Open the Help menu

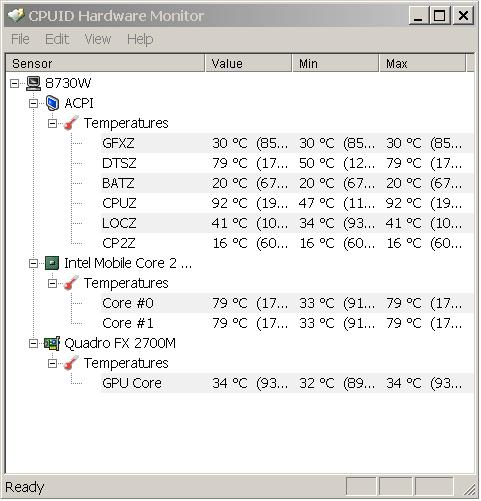(x=140, y=39)
